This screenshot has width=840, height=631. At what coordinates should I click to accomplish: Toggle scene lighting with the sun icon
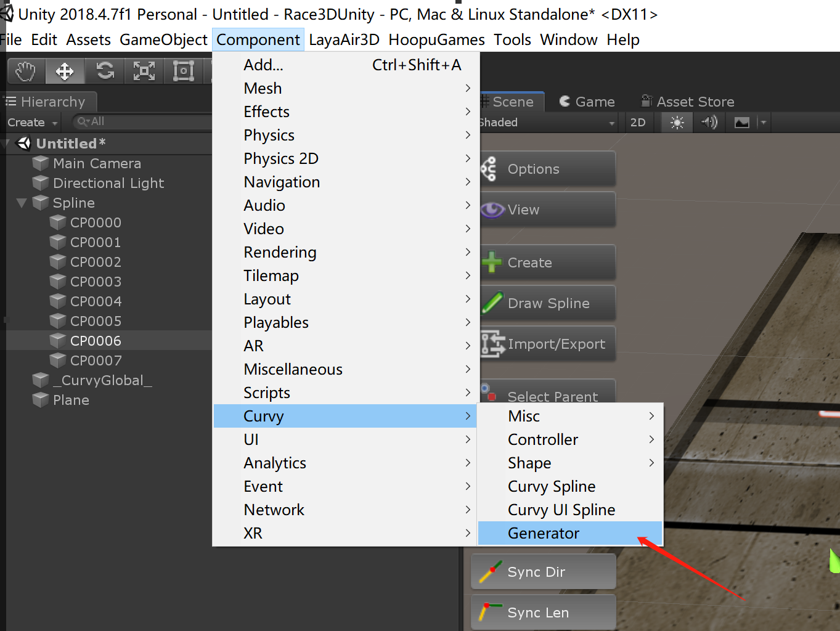pyautogui.click(x=675, y=122)
